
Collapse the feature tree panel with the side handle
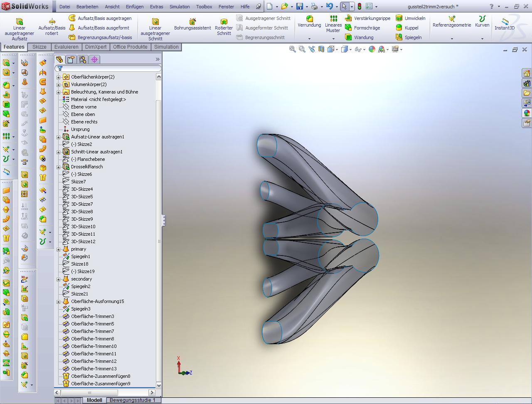point(164,220)
